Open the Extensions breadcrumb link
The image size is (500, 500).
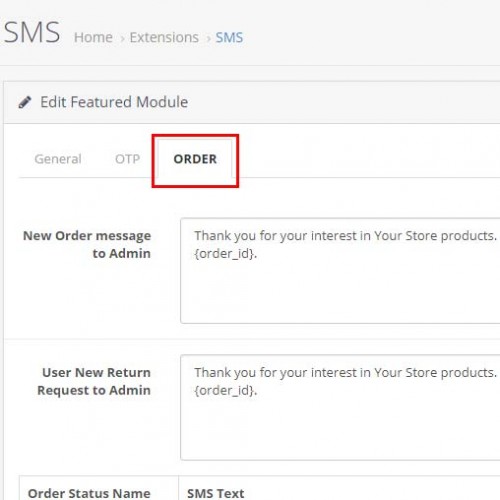click(164, 37)
